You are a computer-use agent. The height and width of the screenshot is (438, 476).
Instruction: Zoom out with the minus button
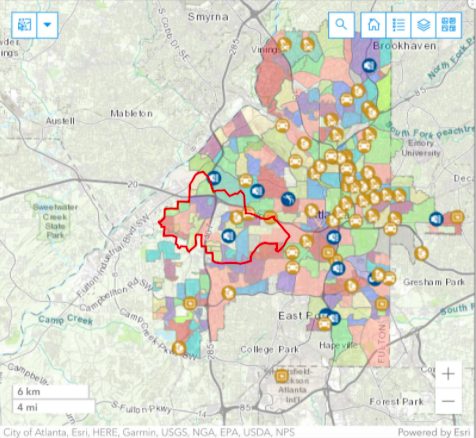point(448,401)
